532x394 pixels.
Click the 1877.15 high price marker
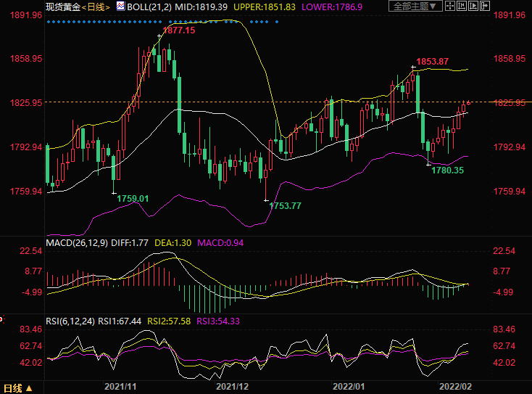point(178,31)
